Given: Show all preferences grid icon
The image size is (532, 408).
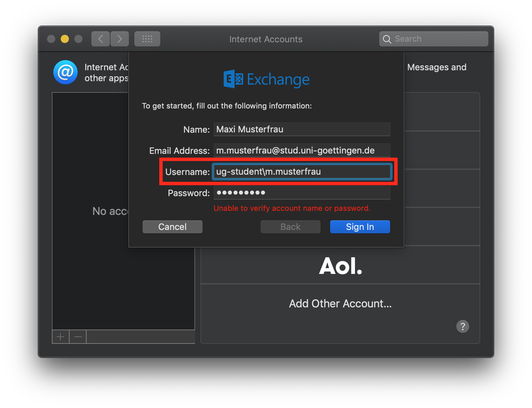Looking at the screenshot, I should (x=147, y=39).
